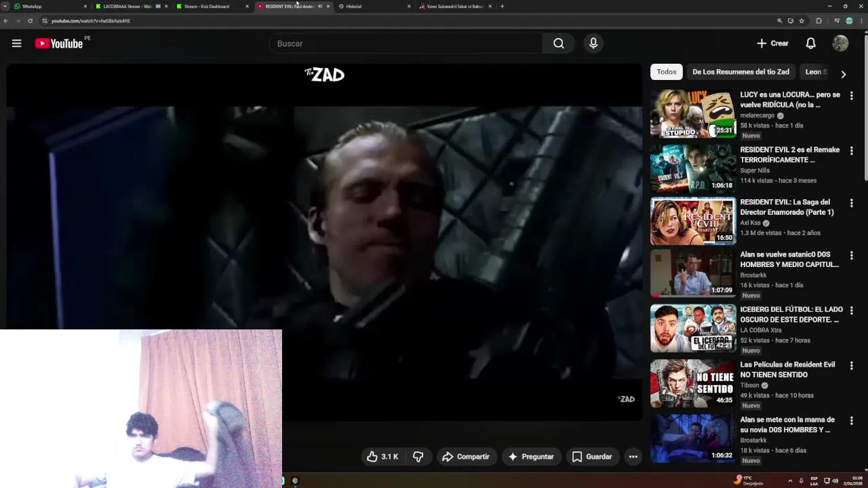Open the Chrome three-dot menu
This screenshot has width=868, height=488.
click(x=862, y=21)
